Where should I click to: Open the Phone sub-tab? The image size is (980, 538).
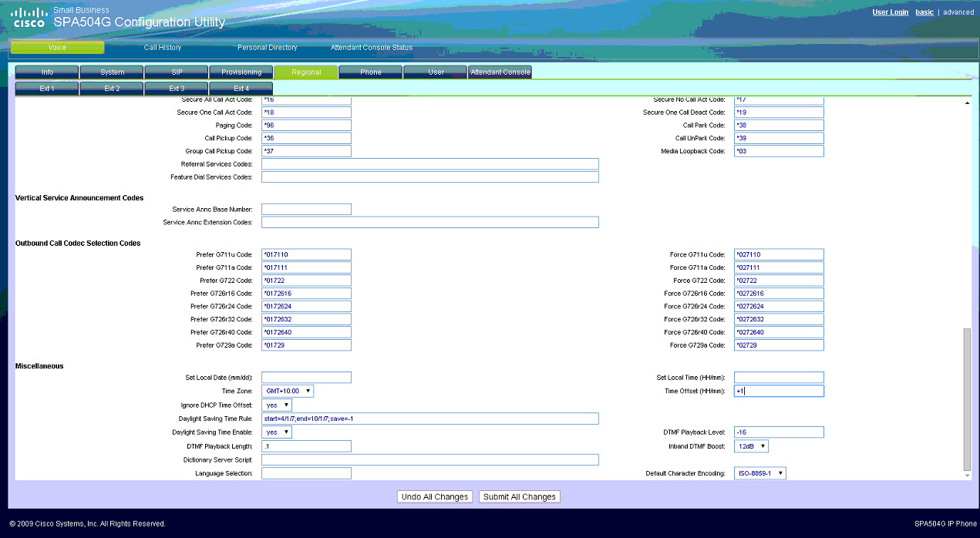point(371,72)
